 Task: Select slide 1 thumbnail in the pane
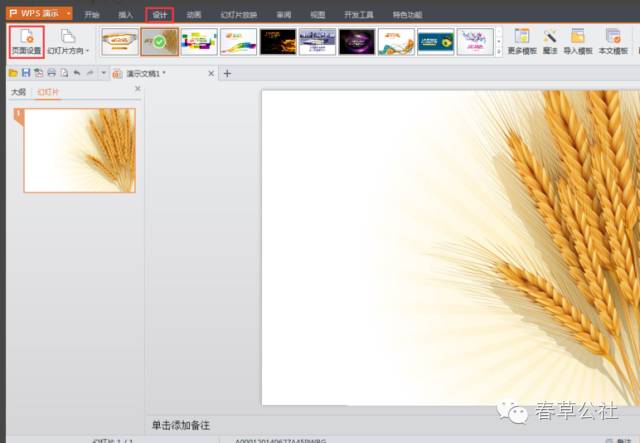click(x=80, y=150)
